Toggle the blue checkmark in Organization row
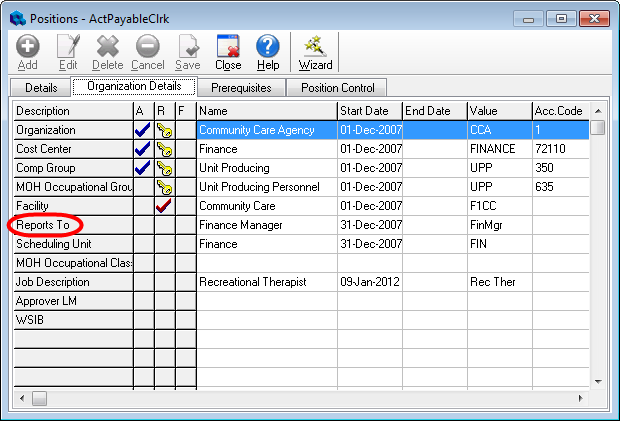Viewport: 620px width, 421px height. [142, 130]
